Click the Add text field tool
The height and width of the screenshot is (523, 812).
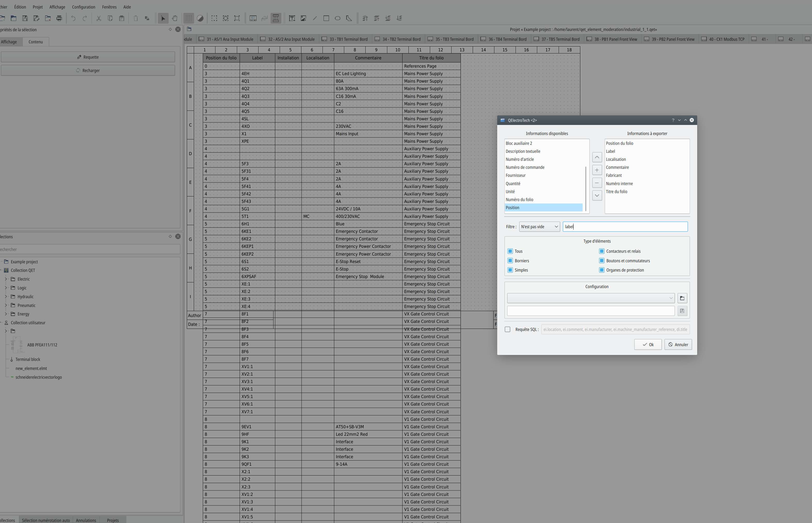pos(292,18)
